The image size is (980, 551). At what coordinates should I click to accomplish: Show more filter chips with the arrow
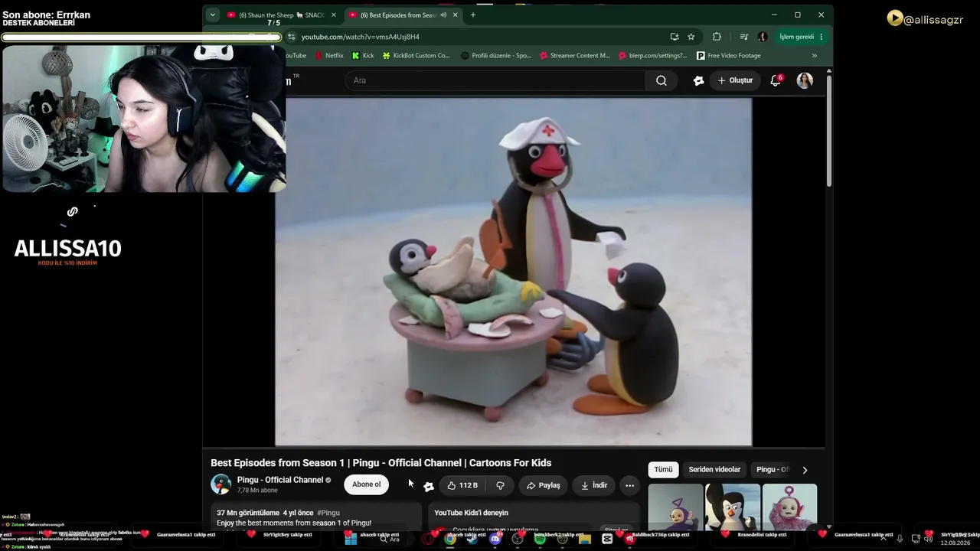coord(805,470)
